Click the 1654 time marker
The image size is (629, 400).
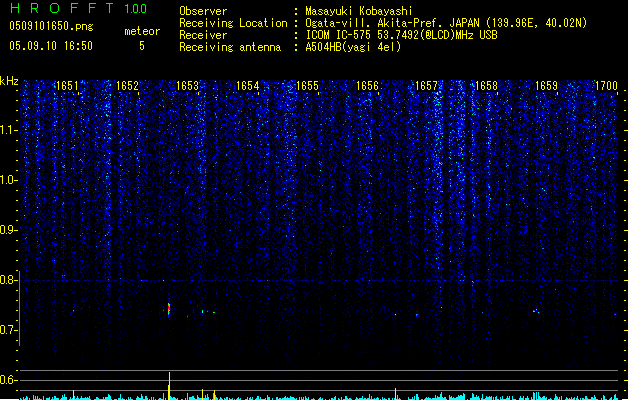coord(248,86)
